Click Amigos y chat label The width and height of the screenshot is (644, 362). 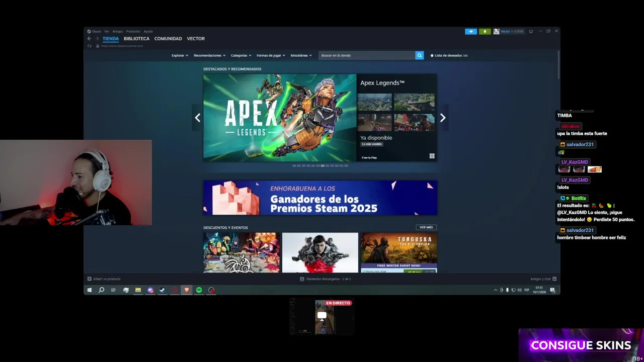point(540,279)
